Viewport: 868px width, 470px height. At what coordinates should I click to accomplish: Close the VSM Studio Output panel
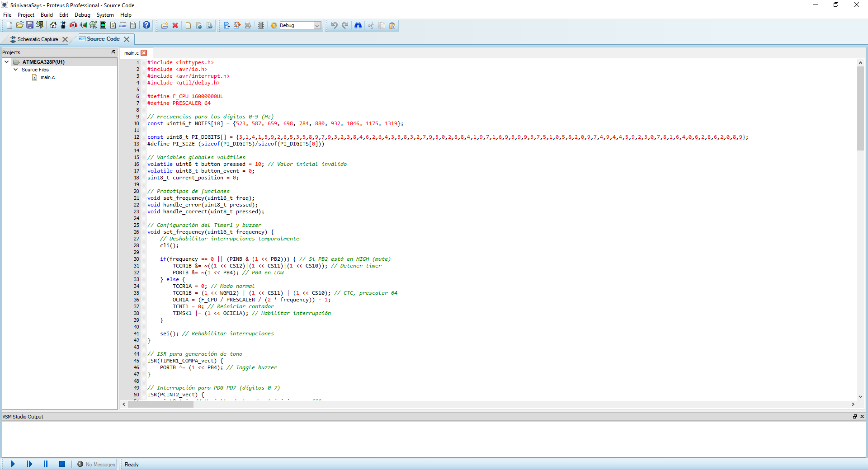[862, 417]
